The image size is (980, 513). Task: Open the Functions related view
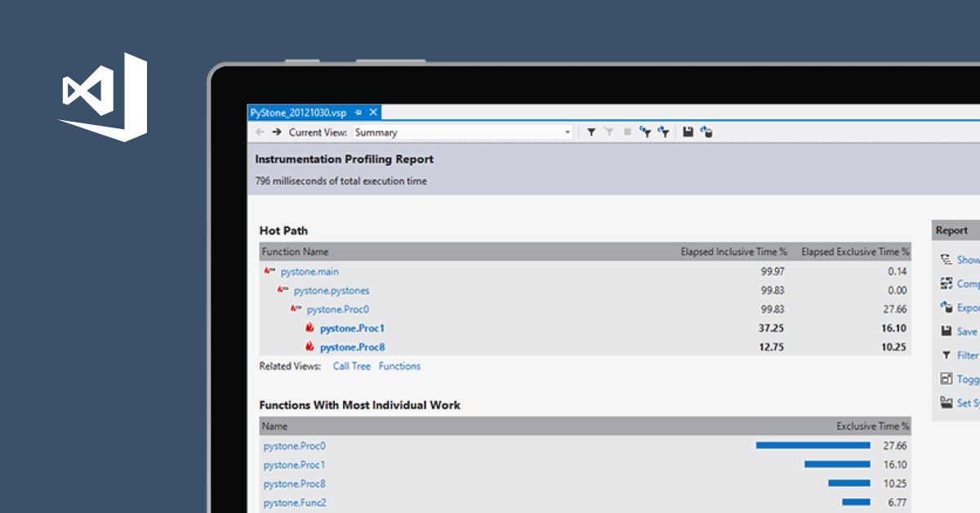399,366
